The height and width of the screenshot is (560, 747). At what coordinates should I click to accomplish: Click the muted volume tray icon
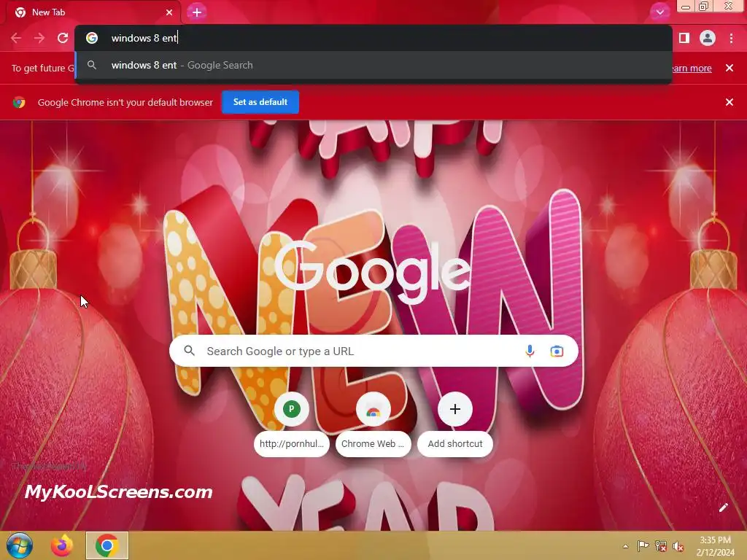click(678, 546)
